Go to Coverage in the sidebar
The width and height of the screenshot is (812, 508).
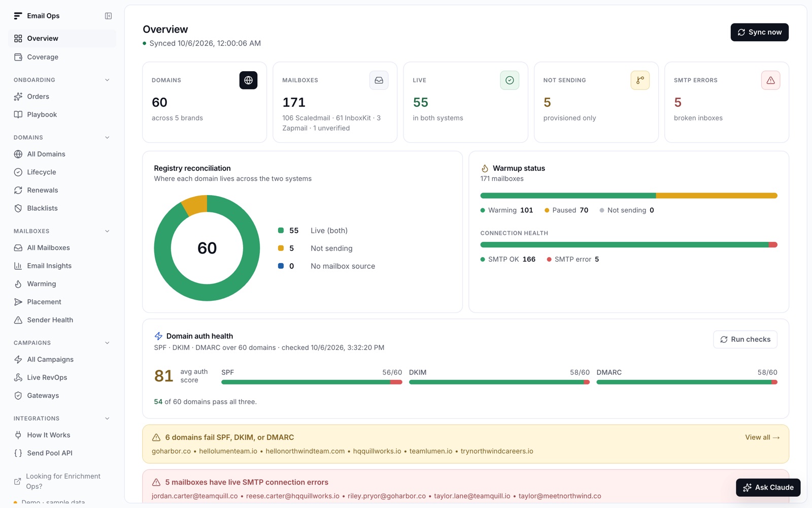(62, 57)
